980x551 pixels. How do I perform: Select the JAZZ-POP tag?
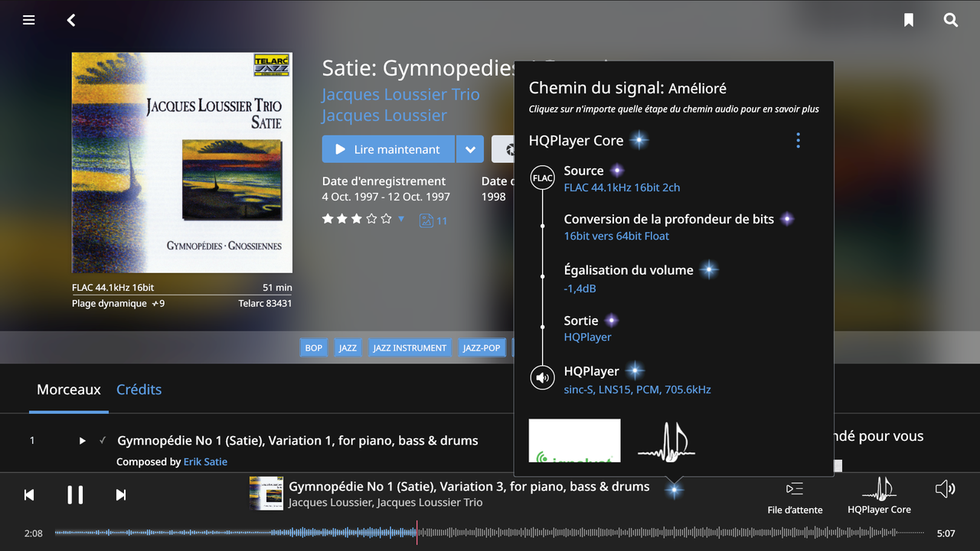click(482, 347)
